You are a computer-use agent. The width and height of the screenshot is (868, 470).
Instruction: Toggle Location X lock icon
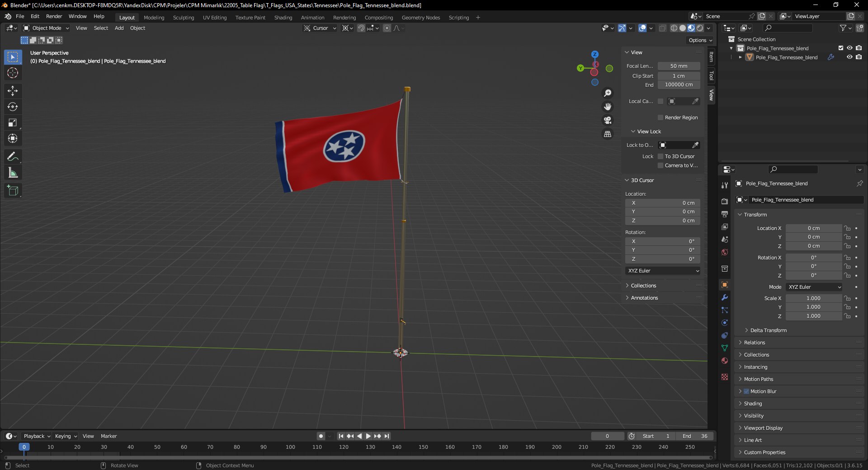pyautogui.click(x=847, y=228)
